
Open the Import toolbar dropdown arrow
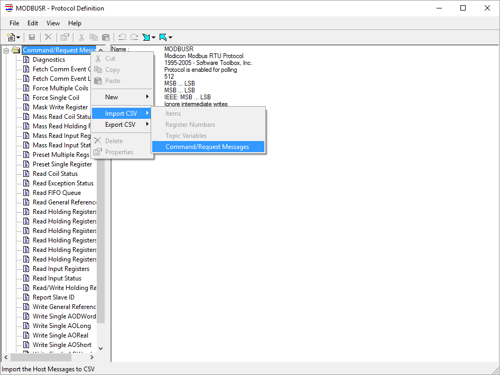(x=154, y=37)
